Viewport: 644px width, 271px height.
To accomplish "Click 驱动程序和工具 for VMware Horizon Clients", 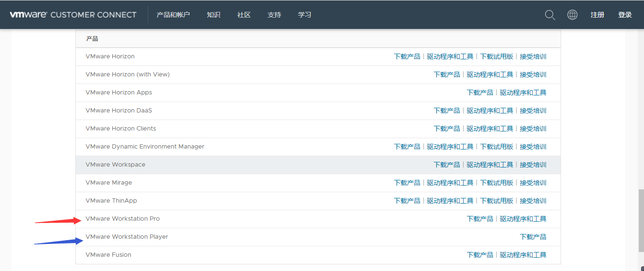I will click(490, 129).
